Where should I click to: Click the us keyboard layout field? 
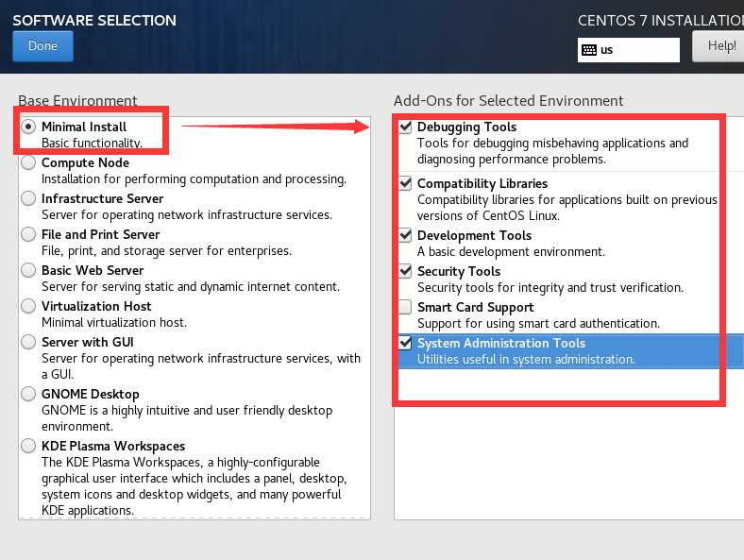point(628,50)
